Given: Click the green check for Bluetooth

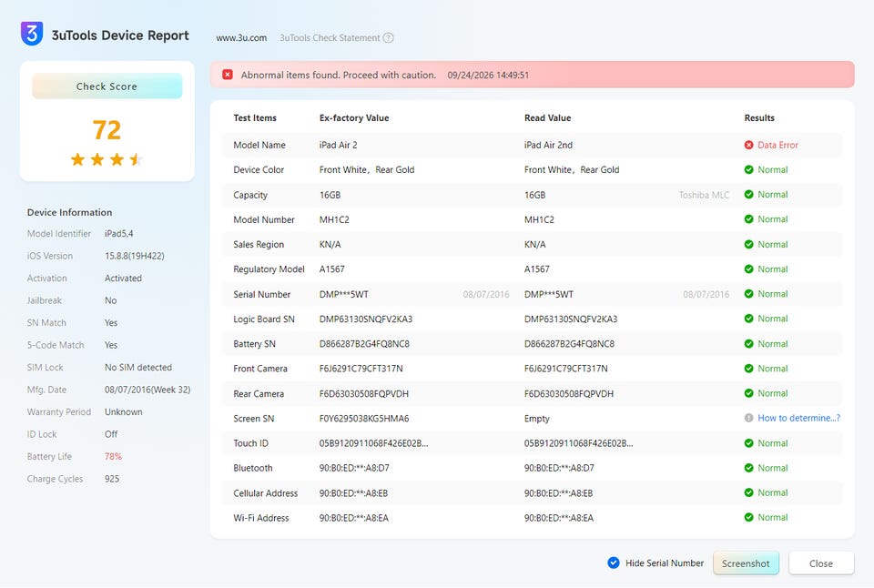Looking at the screenshot, I should pyautogui.click(x=748, y=468).
